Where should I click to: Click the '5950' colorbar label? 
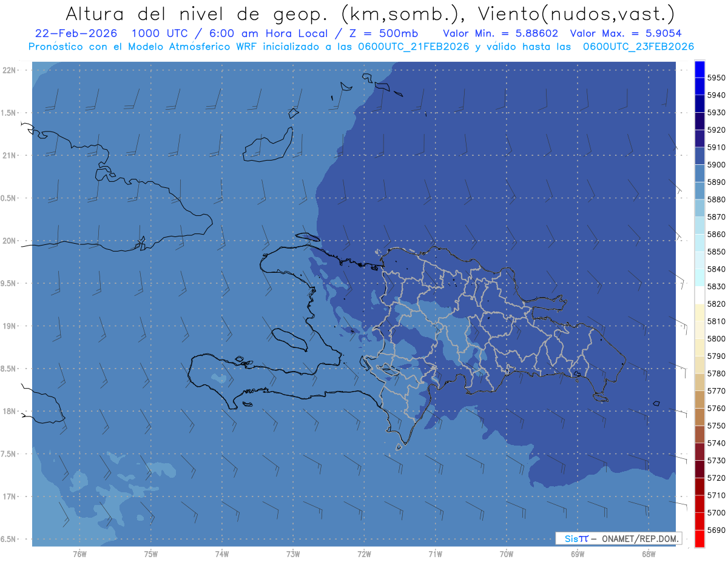pyautogui.click(x=716, y=78)
